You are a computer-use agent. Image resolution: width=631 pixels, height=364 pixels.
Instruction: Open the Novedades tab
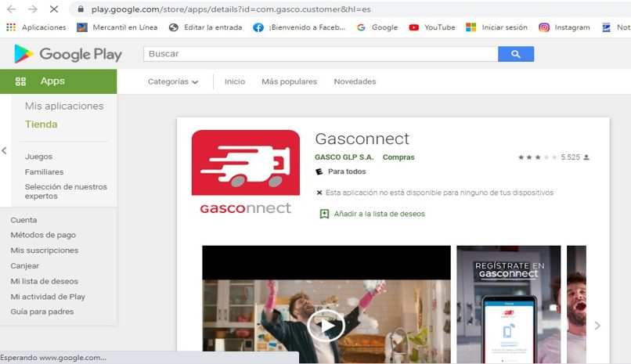tap(355, 81)
